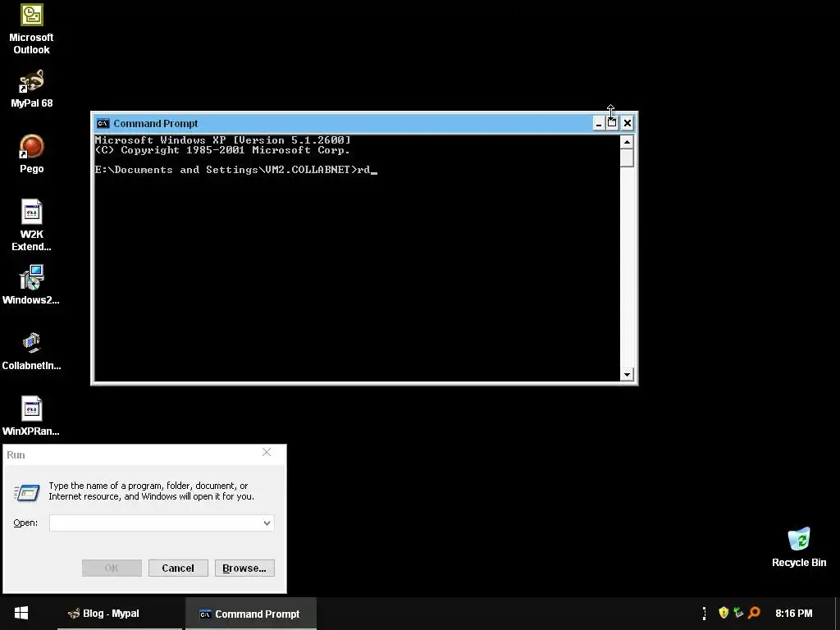Click the Command Prompt scrollbar thumb
Image resolution: width=840 pixels, height=630 pixels.
click(627, 158)
